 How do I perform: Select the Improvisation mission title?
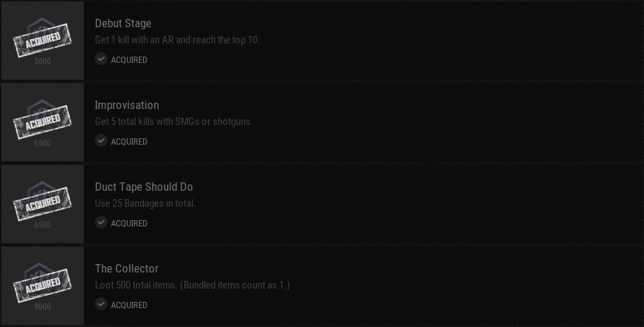point(127,106)
